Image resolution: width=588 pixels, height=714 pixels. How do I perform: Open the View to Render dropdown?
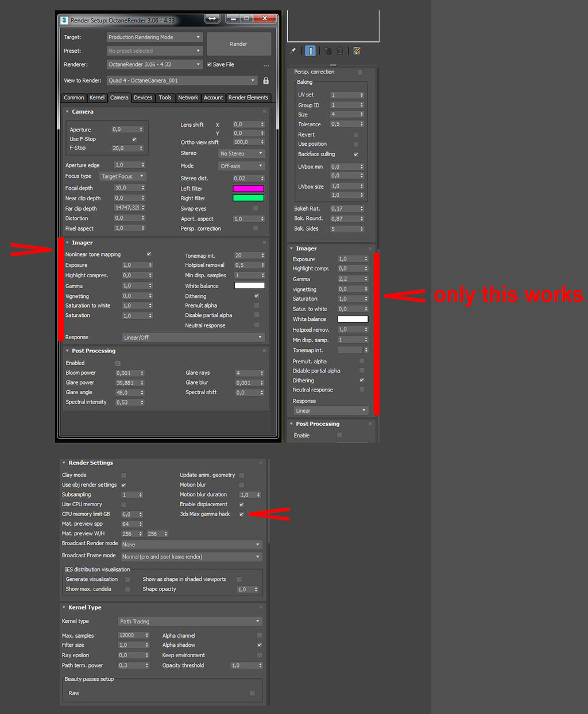pos(182,80)
